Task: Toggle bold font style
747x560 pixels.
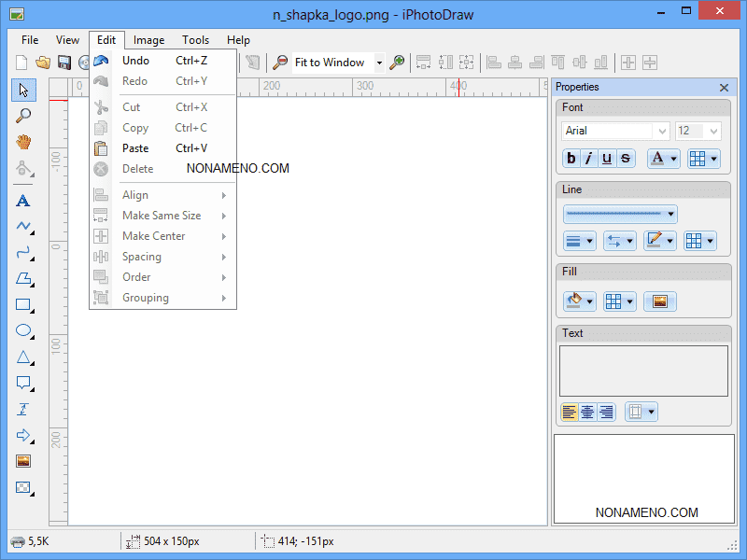Action: click(x=571, y=159)
